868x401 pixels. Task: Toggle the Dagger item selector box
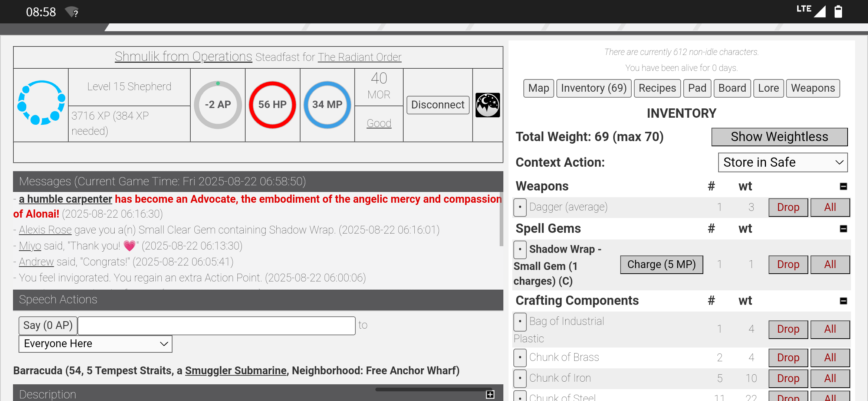coord(520,207)
